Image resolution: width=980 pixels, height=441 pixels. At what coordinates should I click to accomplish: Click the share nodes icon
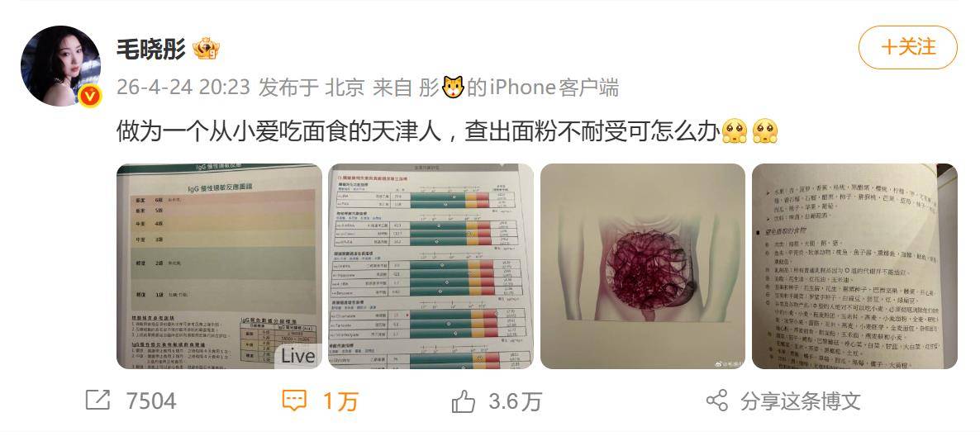pyautogui.click(x=717, y=401)
